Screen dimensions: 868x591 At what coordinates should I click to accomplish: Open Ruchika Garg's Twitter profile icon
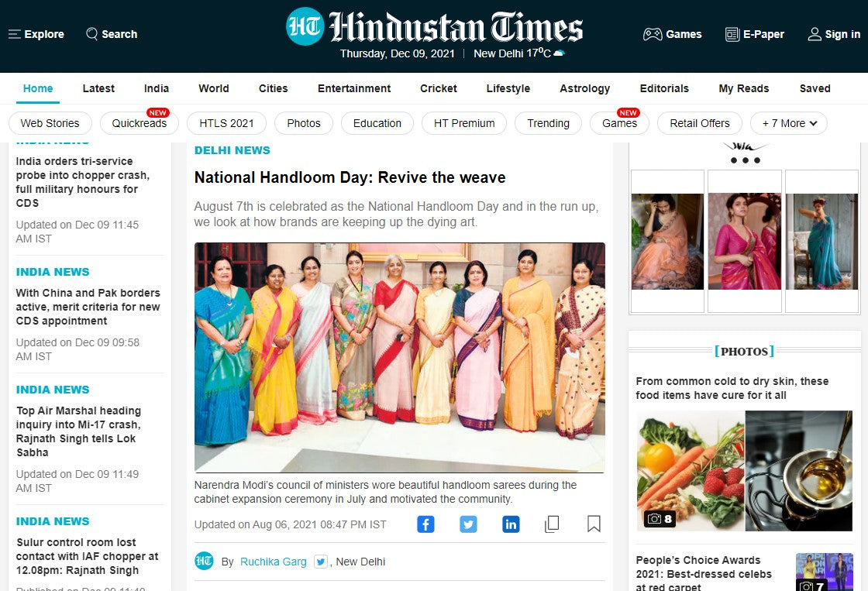pyautogui.click(x=321, y=562)
